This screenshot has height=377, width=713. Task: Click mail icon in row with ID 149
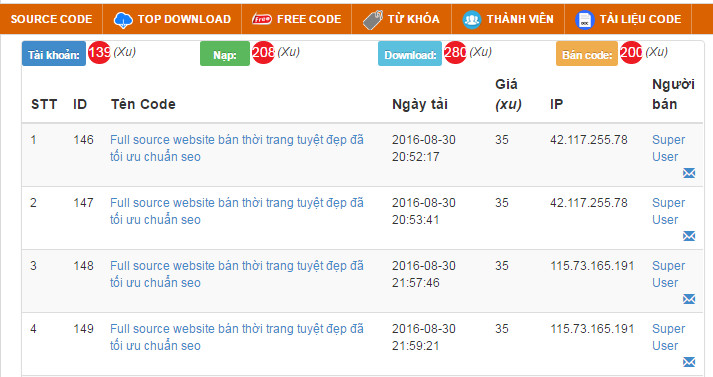[689, 362]
